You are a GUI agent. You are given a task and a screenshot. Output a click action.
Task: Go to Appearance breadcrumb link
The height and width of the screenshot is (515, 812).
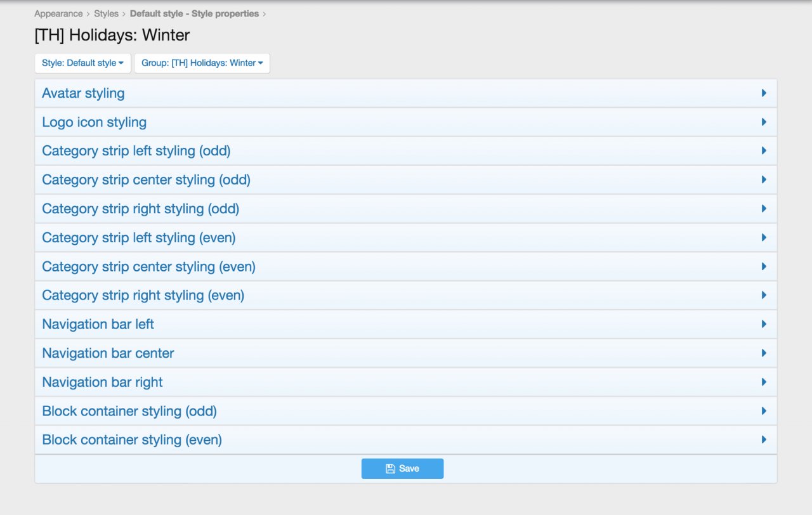(58, 13)
